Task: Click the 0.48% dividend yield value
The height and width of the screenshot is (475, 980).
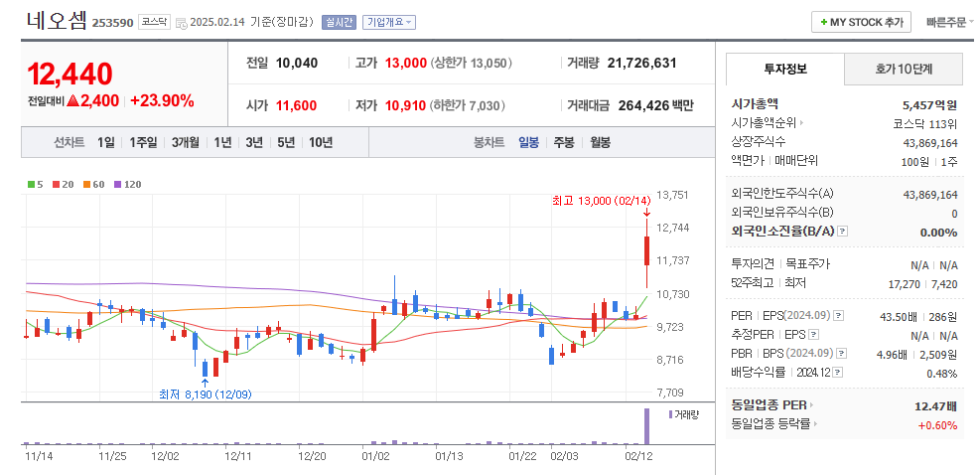Action: 941,374
